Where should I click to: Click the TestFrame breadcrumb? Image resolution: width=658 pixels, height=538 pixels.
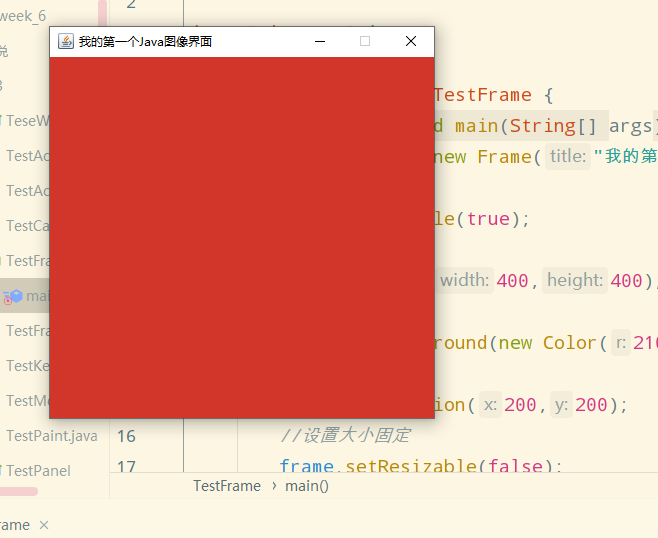point(227,486)
